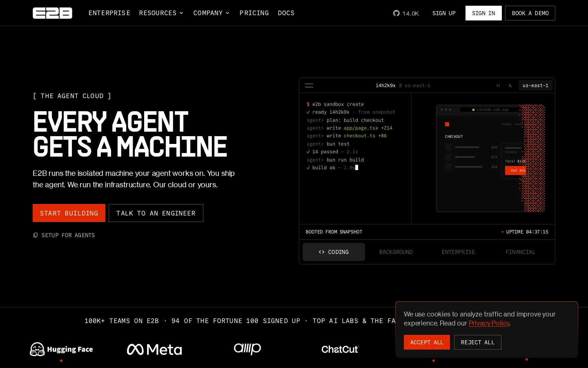Click the copy icon beside Setup for Agents
Screen dimensions: 588x368
point(36,235)
